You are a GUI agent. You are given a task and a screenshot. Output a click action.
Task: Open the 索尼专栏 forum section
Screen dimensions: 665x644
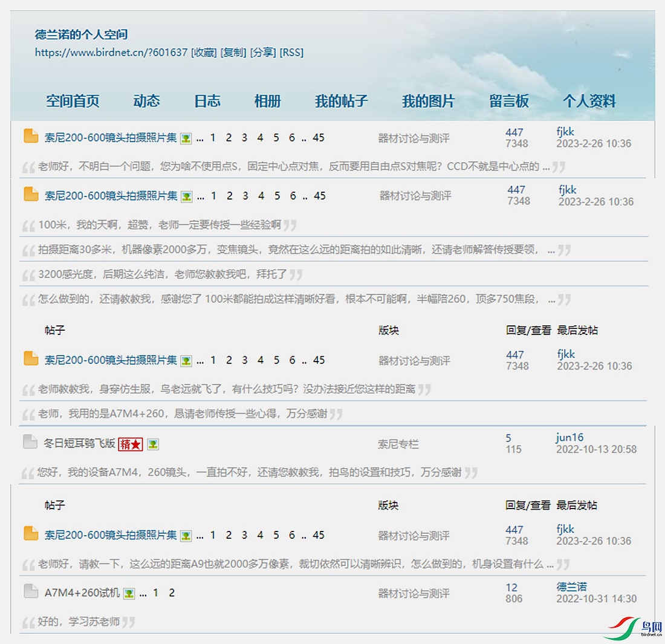(398, 444)
